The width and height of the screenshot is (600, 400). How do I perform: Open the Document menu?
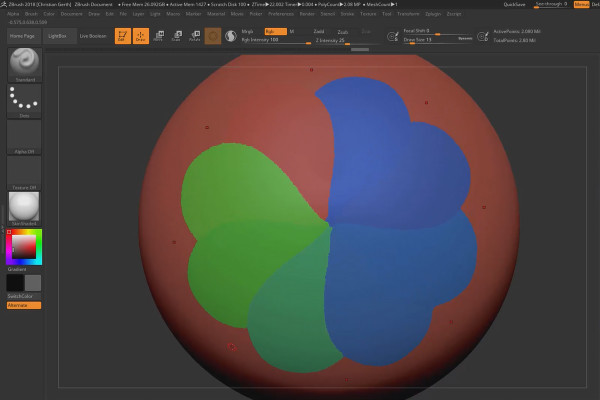(x=72, y=14)
